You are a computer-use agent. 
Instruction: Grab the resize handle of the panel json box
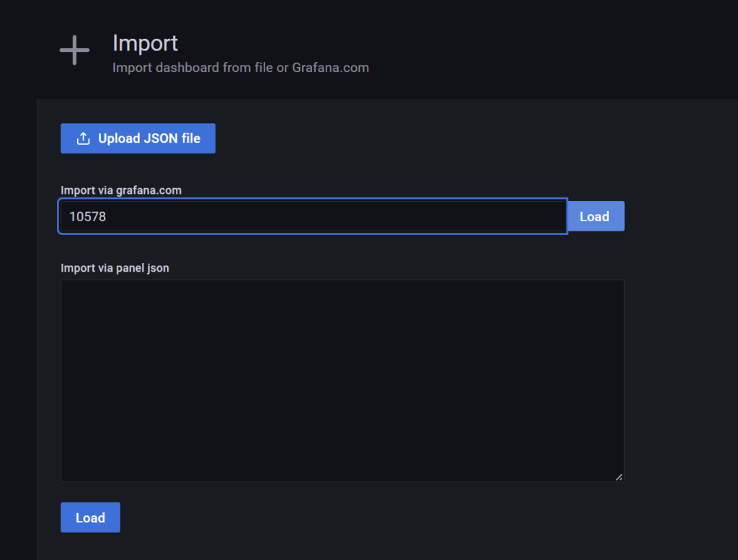point(619,476)
